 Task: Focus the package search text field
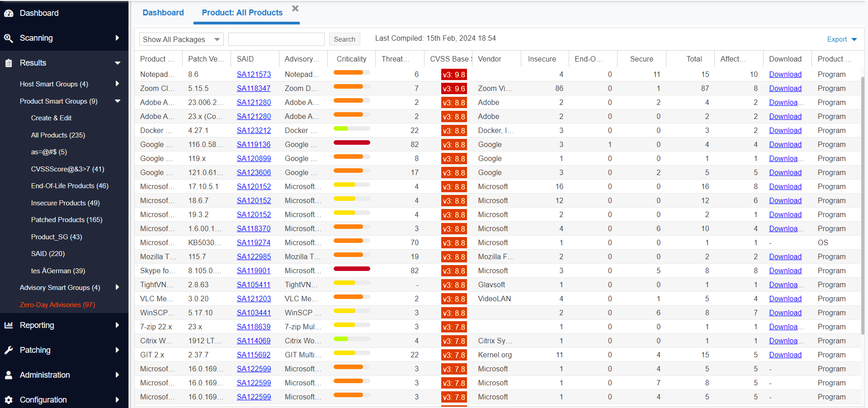pos(276,39)
